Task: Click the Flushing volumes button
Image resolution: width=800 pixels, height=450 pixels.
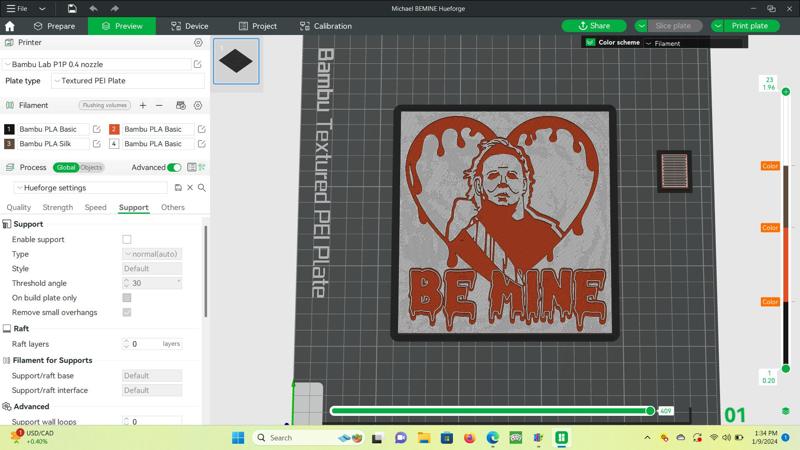Action: (x=105, y=105)
